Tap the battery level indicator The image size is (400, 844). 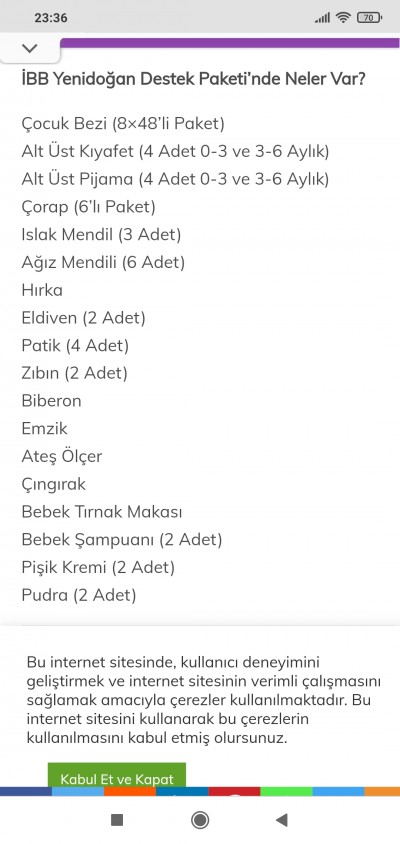click(369, 18)
